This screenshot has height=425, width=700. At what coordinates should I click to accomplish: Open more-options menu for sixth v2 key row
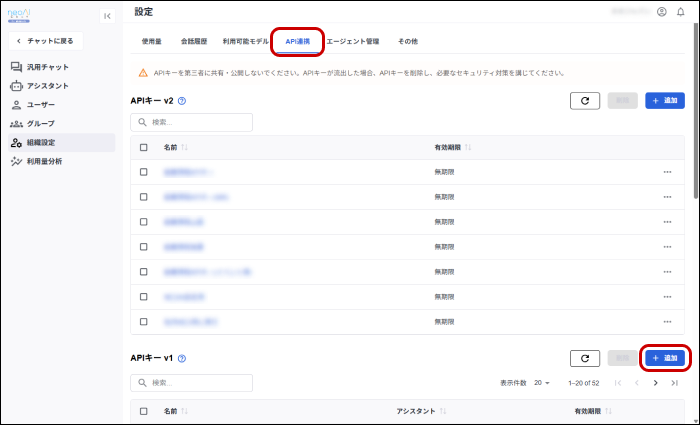click(x=667, y=297)
